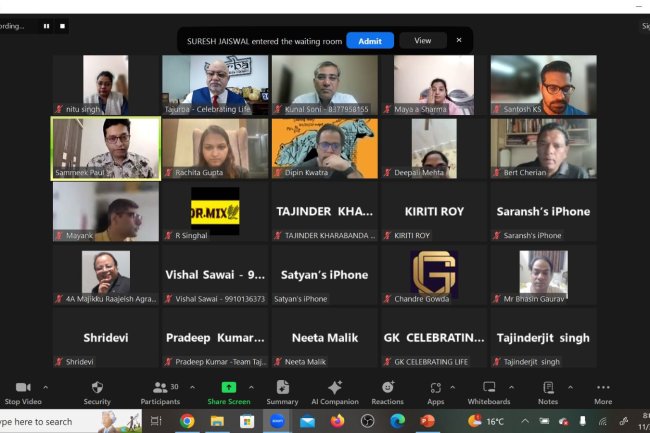Open the Summary panel
The width and height of the screenshot is (650, 433).
pos(282,388)
